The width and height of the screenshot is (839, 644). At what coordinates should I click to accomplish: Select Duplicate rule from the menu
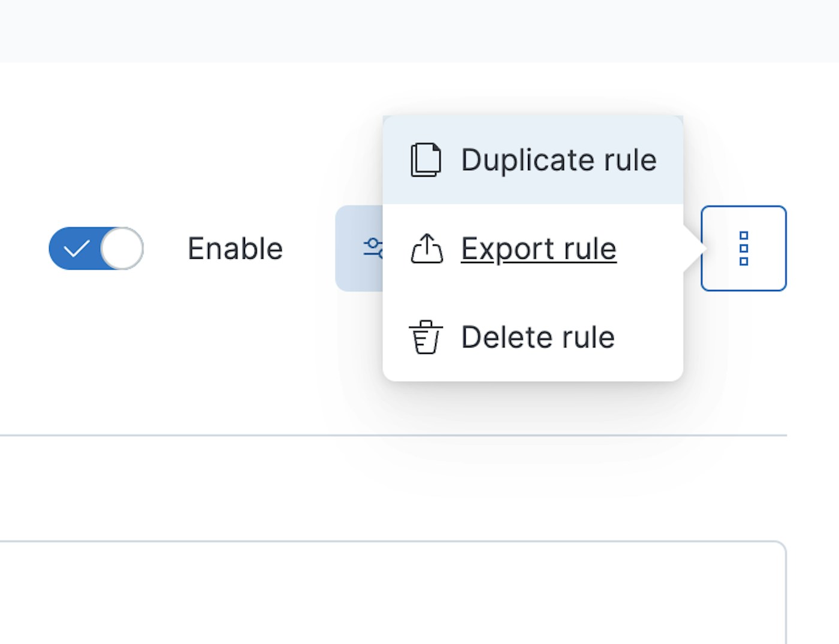pyautogui.click(x=557, y=160)
